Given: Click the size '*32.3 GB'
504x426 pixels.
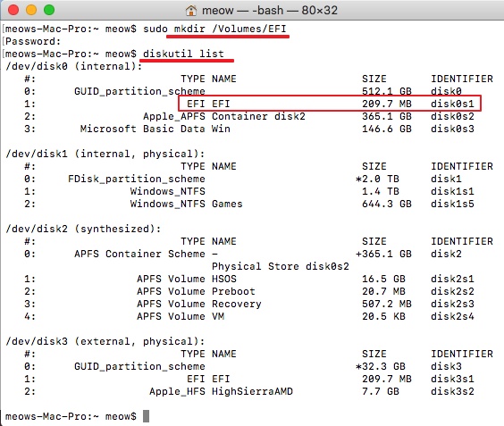Looking at the screenshot, I should click(381, 366).
